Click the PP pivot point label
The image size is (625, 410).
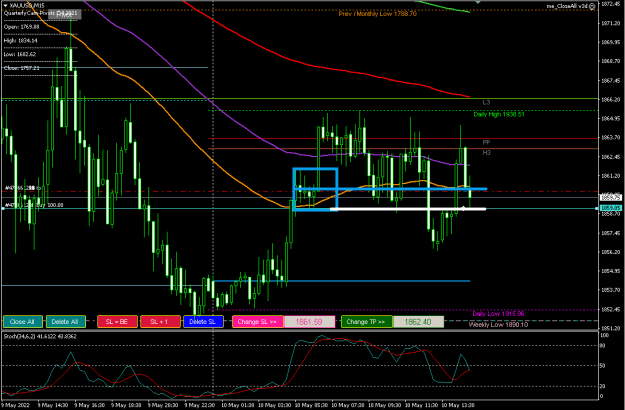(x=486, y=142)
